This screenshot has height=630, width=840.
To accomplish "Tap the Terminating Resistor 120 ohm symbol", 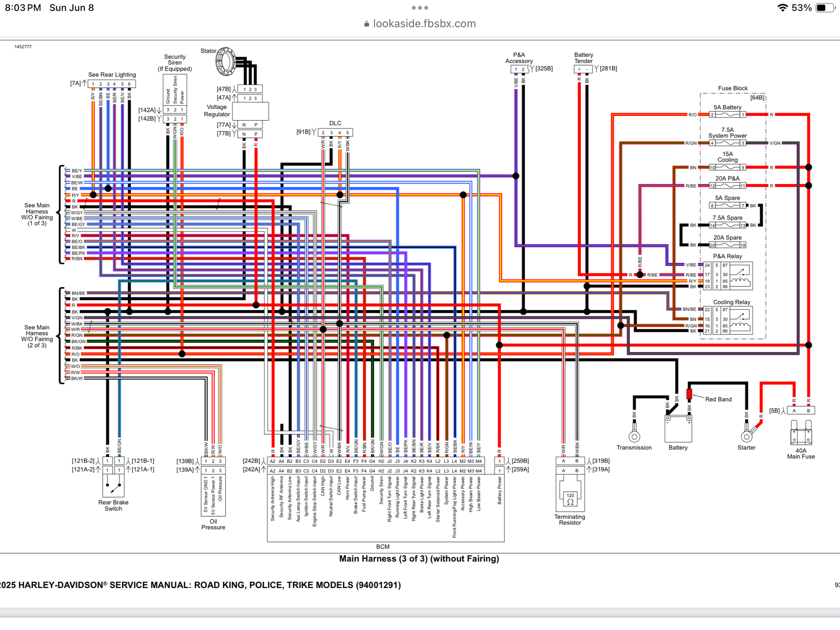I will point(570,498).
